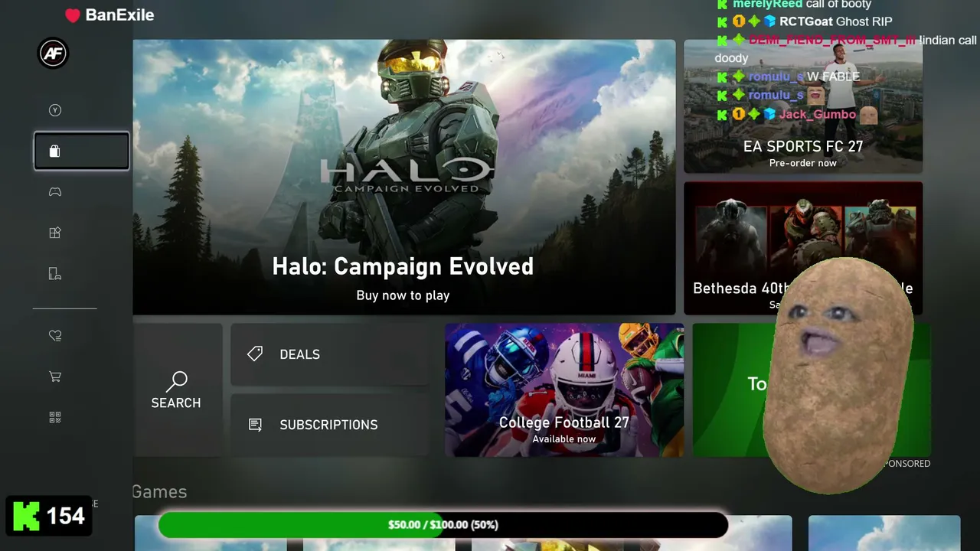
Task: Open the Deals tile
Action: click(x=330, y=354)
